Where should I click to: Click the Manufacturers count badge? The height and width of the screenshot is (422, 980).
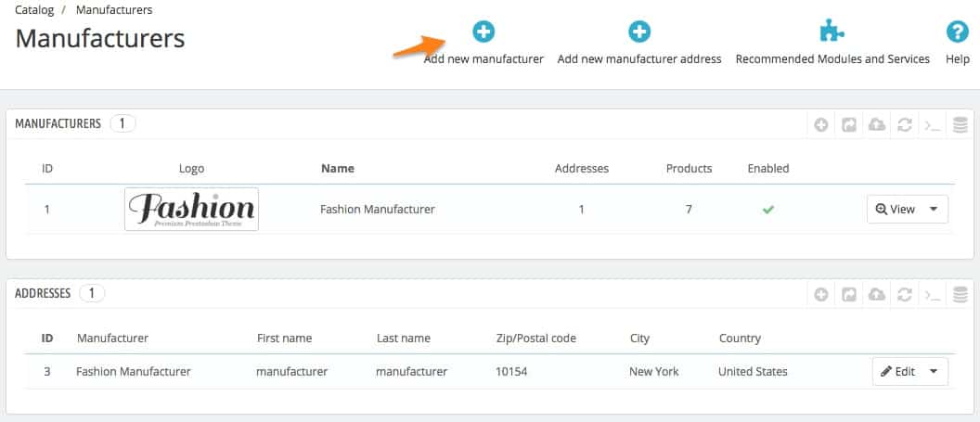tap(122, 123)
